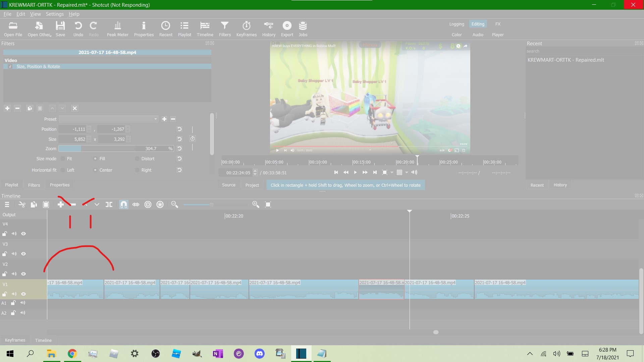This screenshot has width=644, height=362.
Task: Open the Export panel
Action: tap(287, 28)
